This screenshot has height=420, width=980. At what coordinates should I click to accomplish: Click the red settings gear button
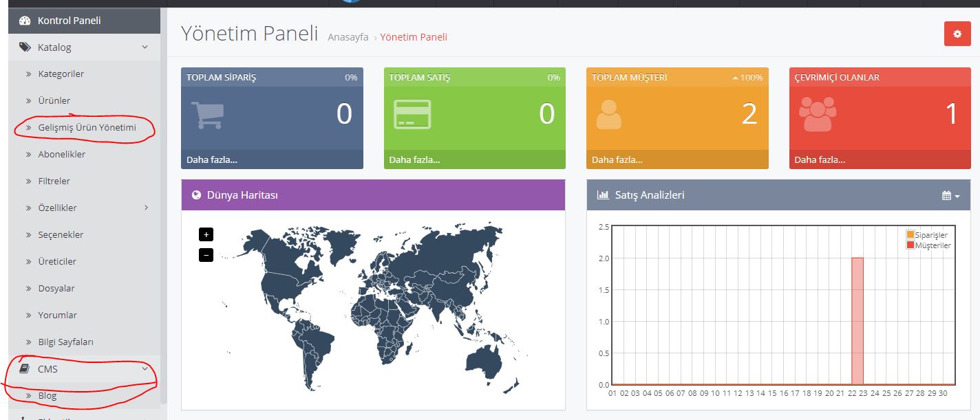pyautogui.click(x=957, y=34)
